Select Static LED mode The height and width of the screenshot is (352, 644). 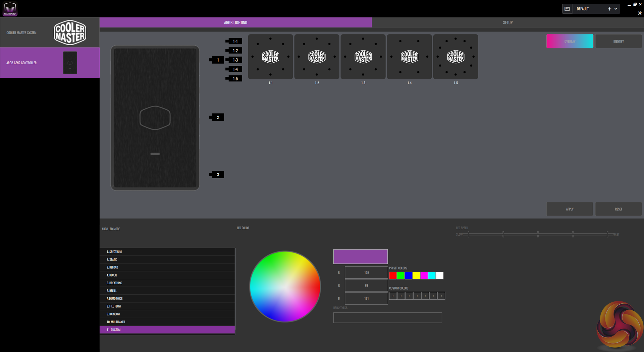point(167,259)
